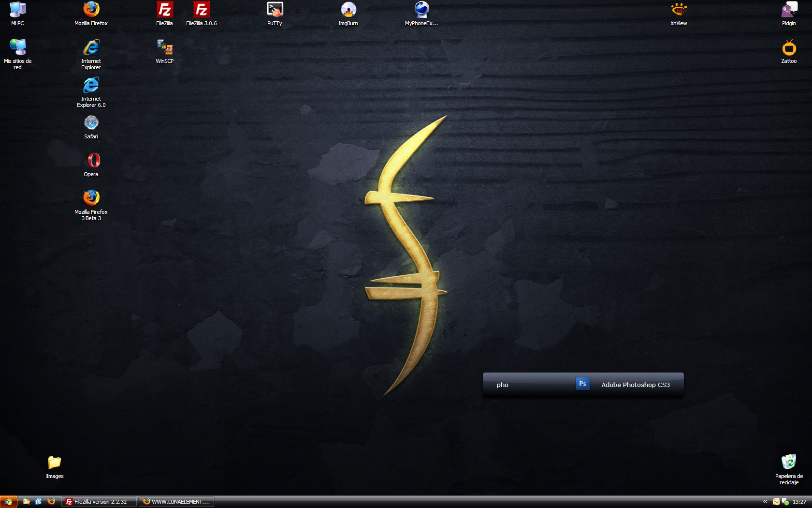Viewport: 812px width, 508px height.
Task: Select the iImages folder on desktop
Action: tap(55, 463)
